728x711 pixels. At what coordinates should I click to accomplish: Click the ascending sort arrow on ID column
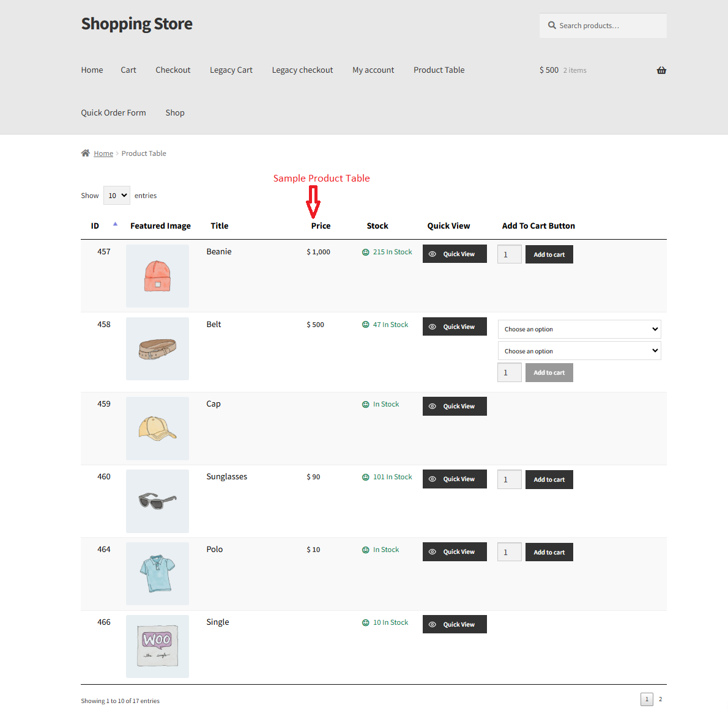click(115, 224)
